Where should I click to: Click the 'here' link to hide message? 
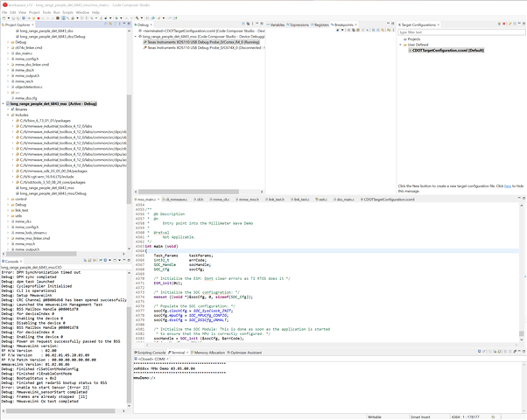click(508, 186)
